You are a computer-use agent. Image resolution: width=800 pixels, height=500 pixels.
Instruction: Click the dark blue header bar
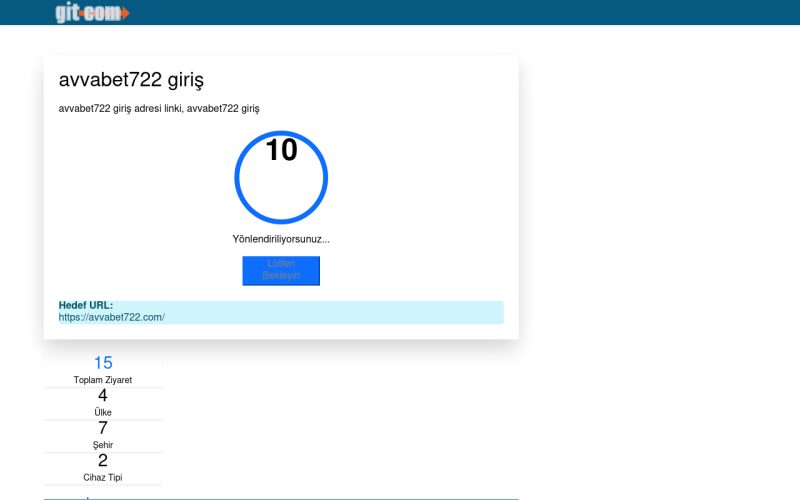point(450,12)
